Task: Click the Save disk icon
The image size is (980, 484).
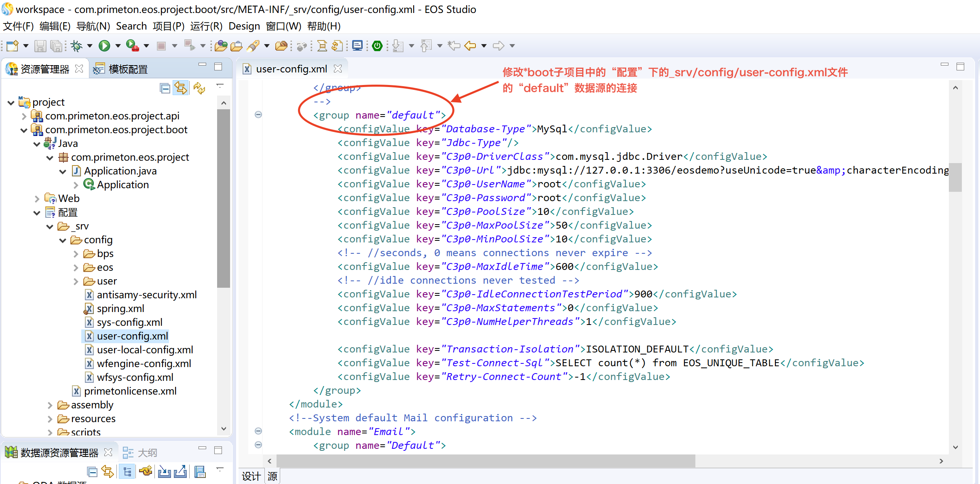Action: pyautogui.click(x=40, y=46)
